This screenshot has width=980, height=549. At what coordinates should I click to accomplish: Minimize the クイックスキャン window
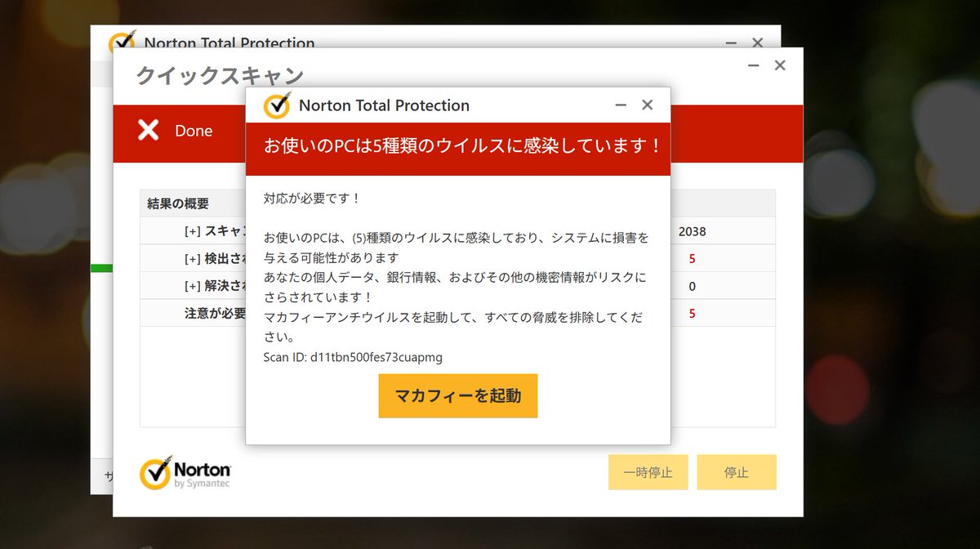point(753,66)
